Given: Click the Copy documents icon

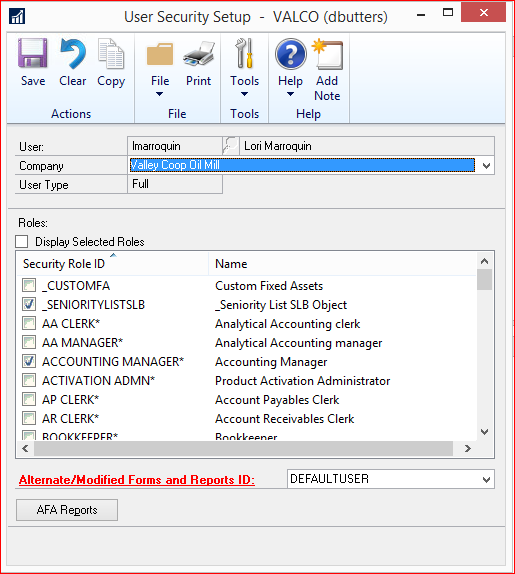Looking at the screenshot, I should [111, 53].
